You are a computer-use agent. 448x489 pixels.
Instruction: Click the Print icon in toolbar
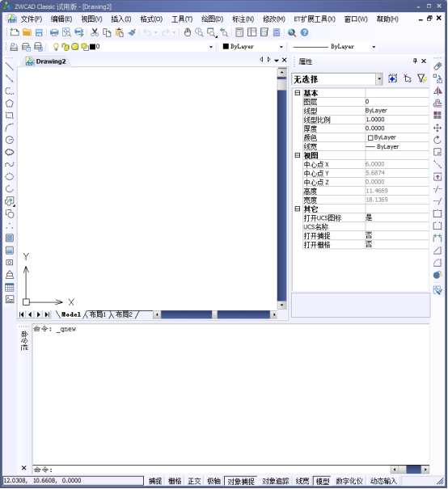[54, 32]
